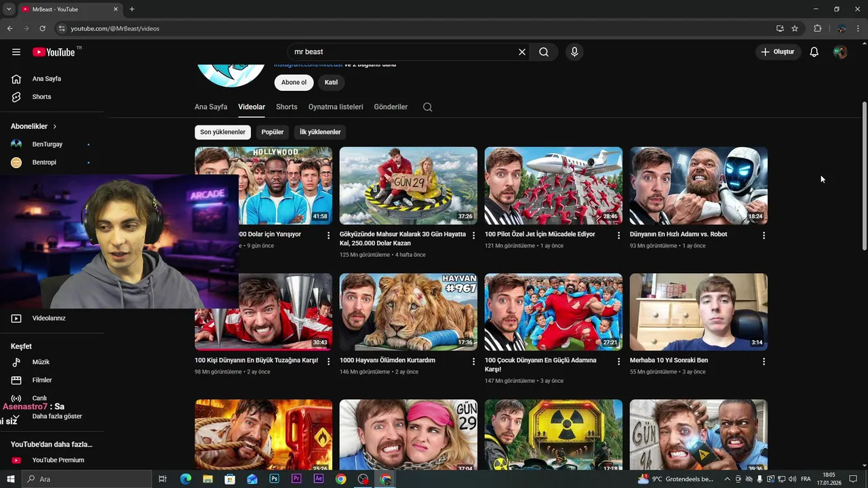868x488 pixels.
Task: Open weather widget showing 9°C
Action: tap(675, 479)
